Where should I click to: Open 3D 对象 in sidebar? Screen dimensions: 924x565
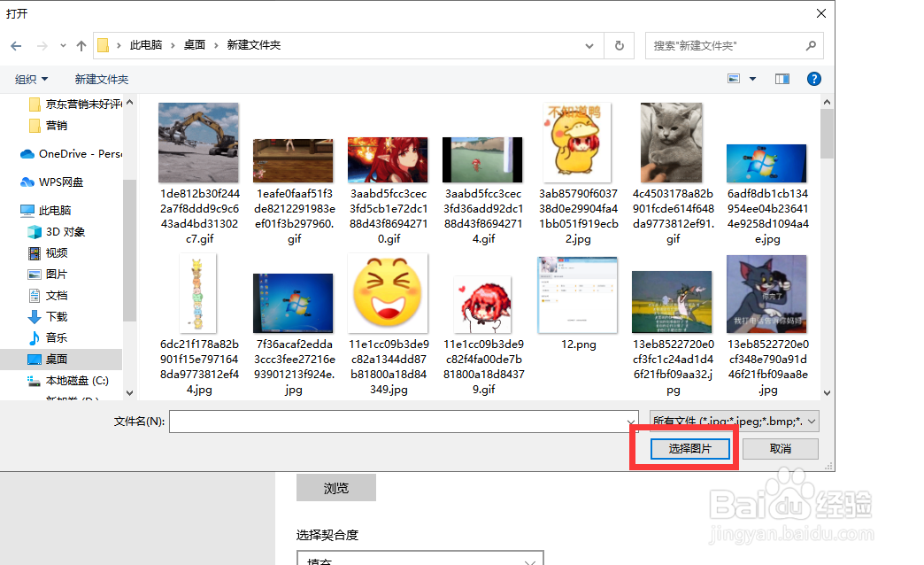pos(57,232)
